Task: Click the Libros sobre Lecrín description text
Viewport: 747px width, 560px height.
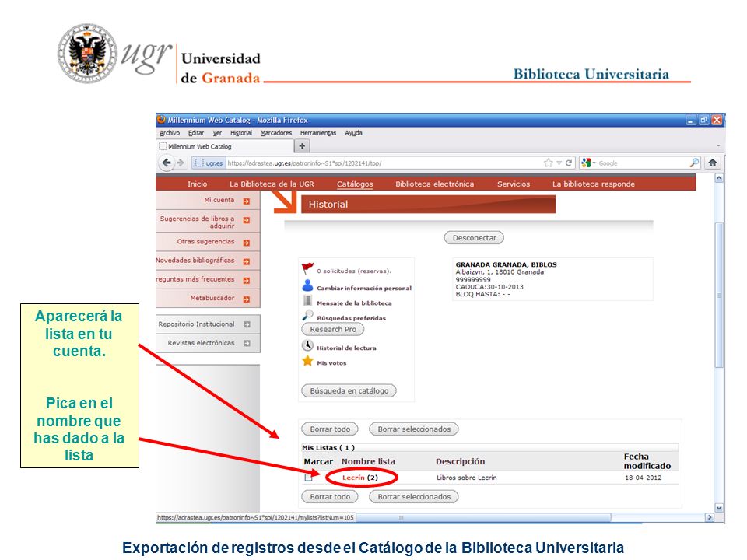Action: pyautogui.click(x=466, y=478)
